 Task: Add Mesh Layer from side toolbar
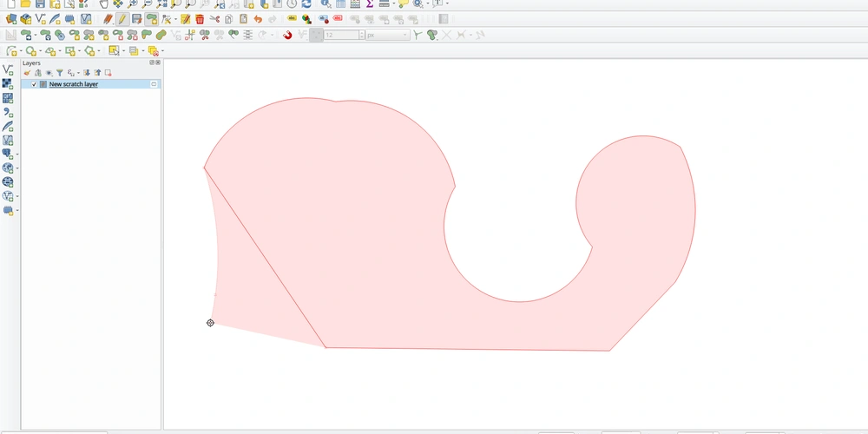click(x=8, y=98)
